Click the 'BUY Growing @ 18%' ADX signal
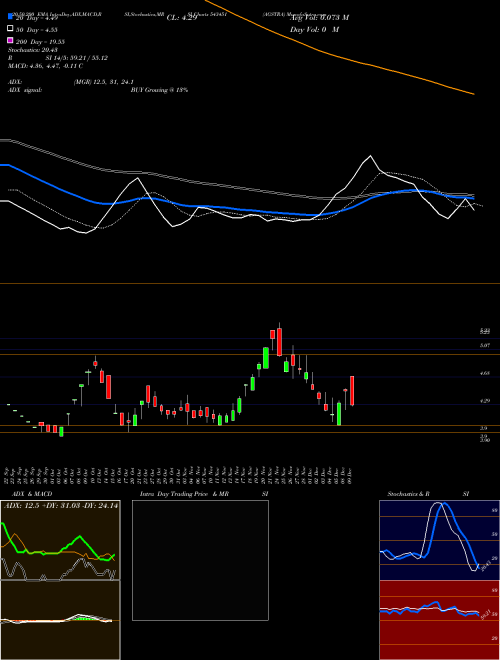This screenshot has height=660, width=500. (159, 90)
